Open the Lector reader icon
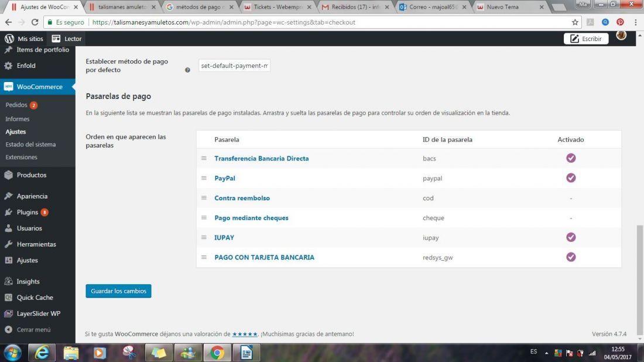The image size is (644, 362). tap(56, 39)
